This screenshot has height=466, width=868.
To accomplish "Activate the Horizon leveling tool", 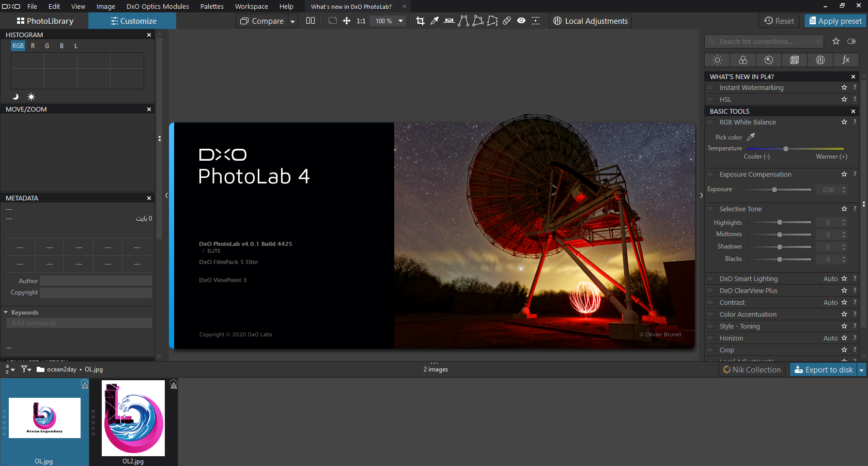I will click(449, 21).
